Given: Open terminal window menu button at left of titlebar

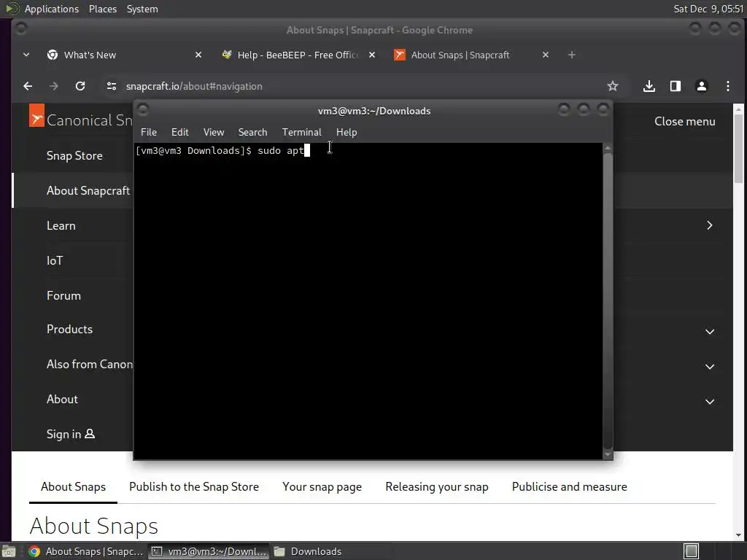Looking at the screenshot, I should pos(142,110).
